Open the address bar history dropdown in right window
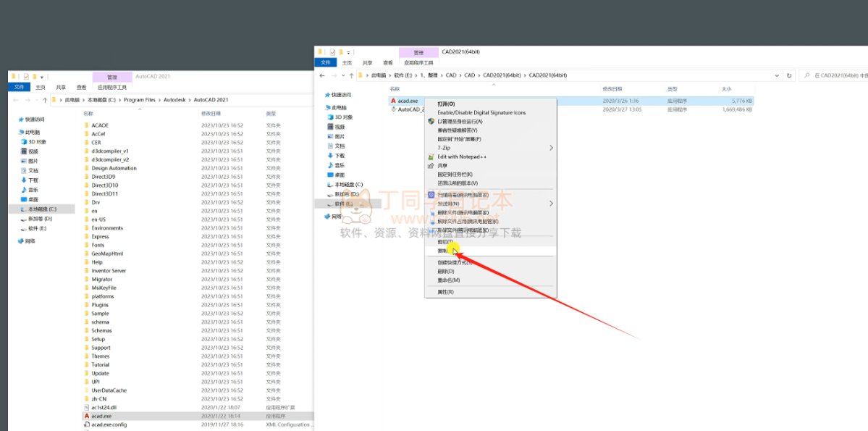The height and width of the screenshot is (431, 868). pos(777,75)
